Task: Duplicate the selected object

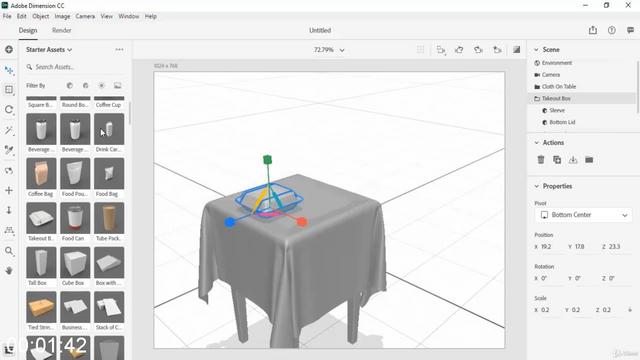Action: [557, 160]
